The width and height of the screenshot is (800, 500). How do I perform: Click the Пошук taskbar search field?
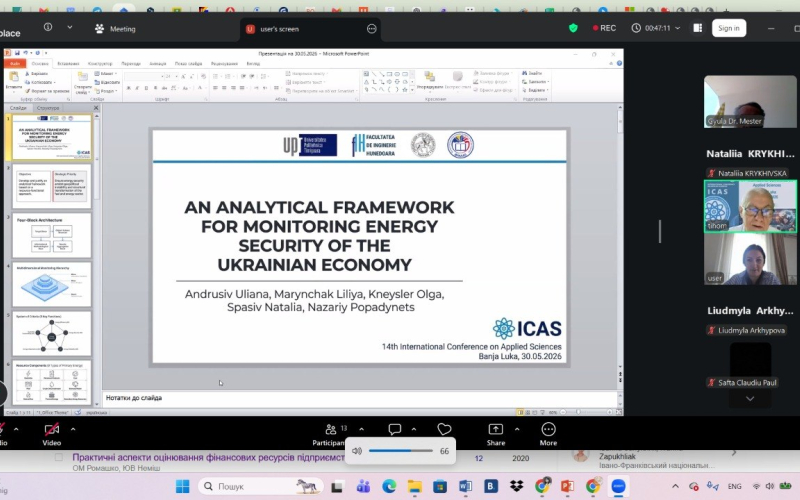260,486
